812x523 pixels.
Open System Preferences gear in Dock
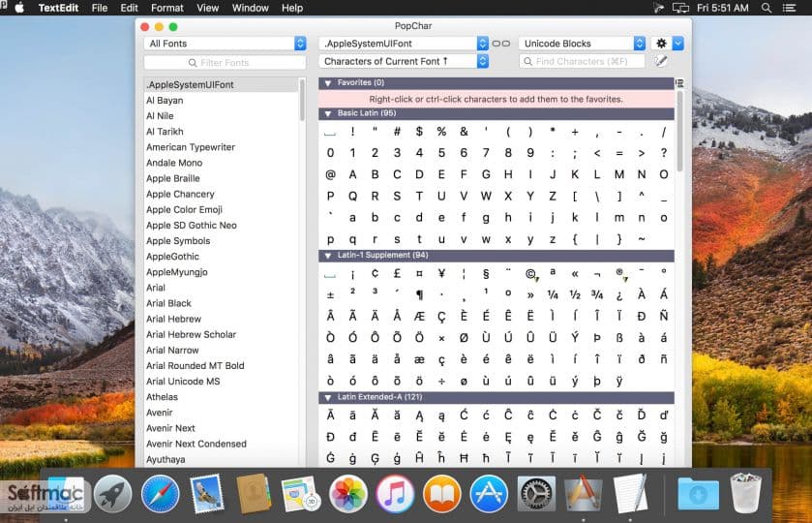coord(536,494)
